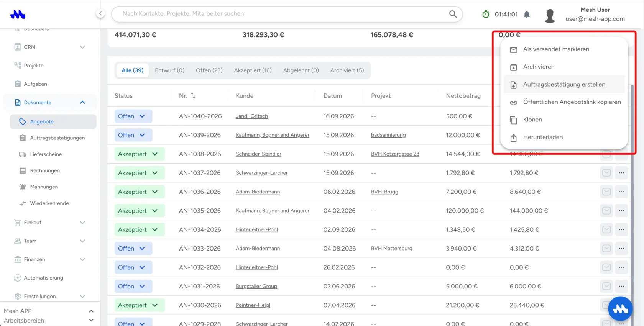Select 'Auftragsbestätigung erstellen' menu option
Image resolution: width=644 pixels, height=326 pixels.
(x=564, y=85)
